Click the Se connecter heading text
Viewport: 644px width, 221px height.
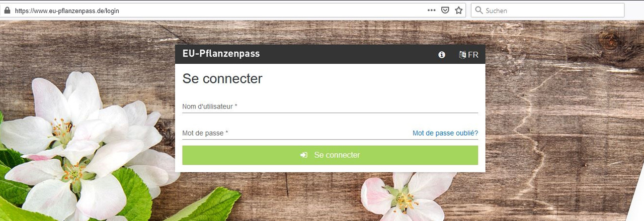(222, 79)
